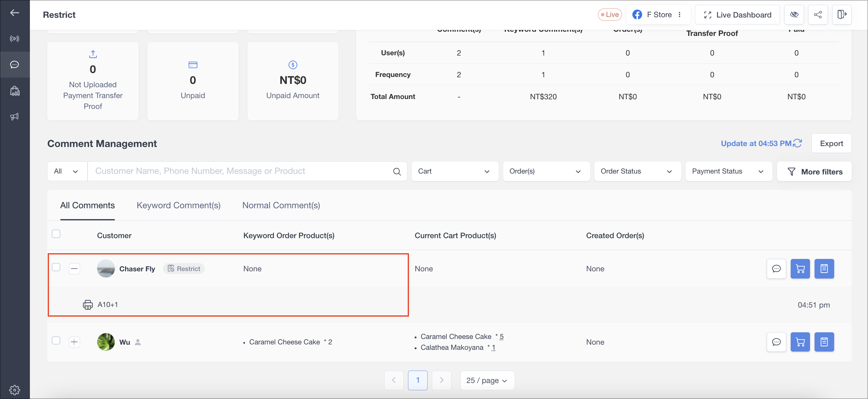Open More filters
This screenshot has width=868, height=399.
814,172
